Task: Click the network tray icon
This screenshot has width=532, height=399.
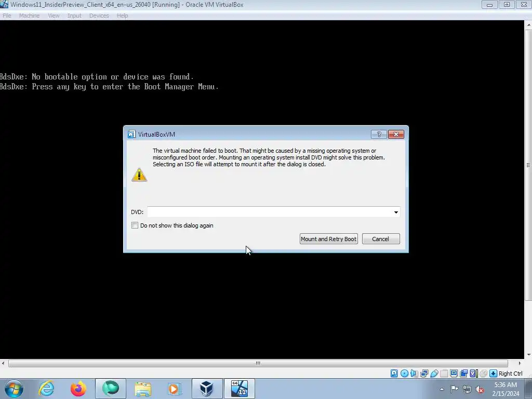Action: 467,389
